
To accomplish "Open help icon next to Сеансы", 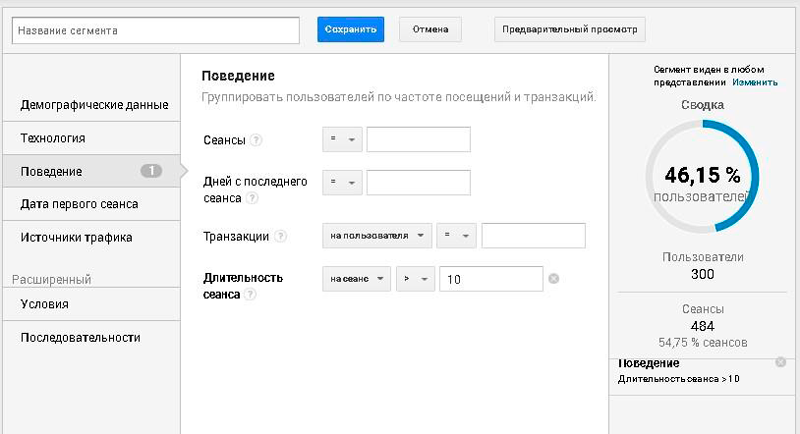I will (x=257, y=140).
